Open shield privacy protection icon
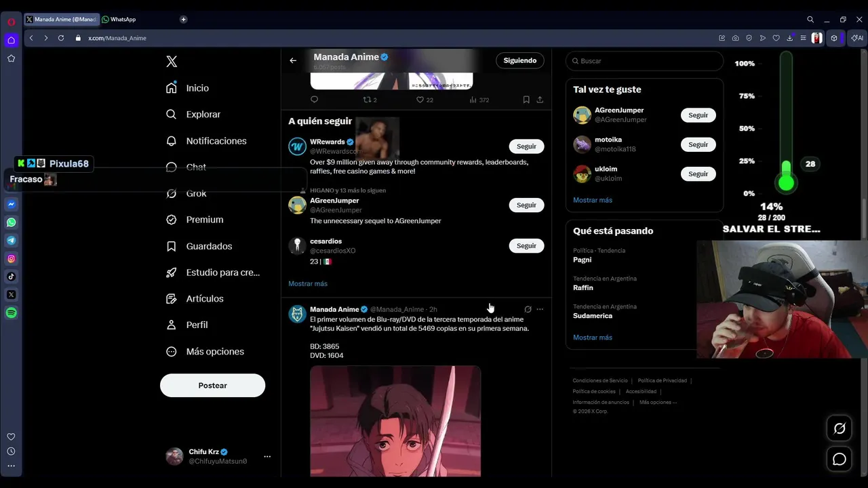Screen dimensions: 868x488 tap(749, 38)
